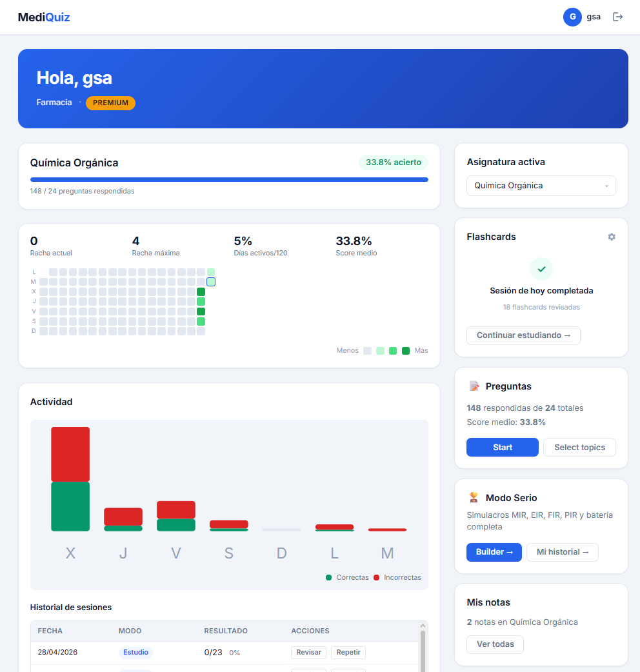The image size is (640, 672).
Task: Switch to the Historial de sesiones section
Action: pos(70,607)
